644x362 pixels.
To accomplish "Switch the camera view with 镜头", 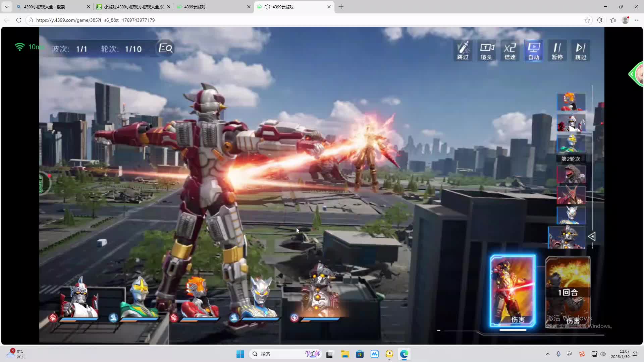I will coord(486,51).
